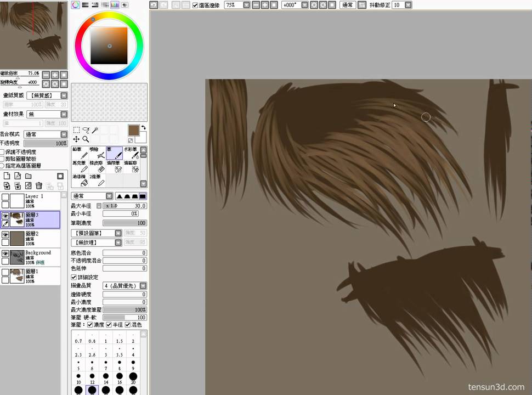Rotate view counterclockwise in the top toolbar
Viewport: 532px width, 395px height.
314,5
